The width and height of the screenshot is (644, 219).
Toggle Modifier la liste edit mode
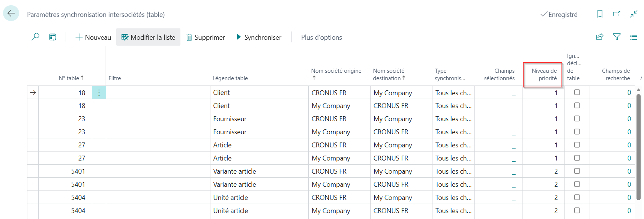tap(148, 37)
